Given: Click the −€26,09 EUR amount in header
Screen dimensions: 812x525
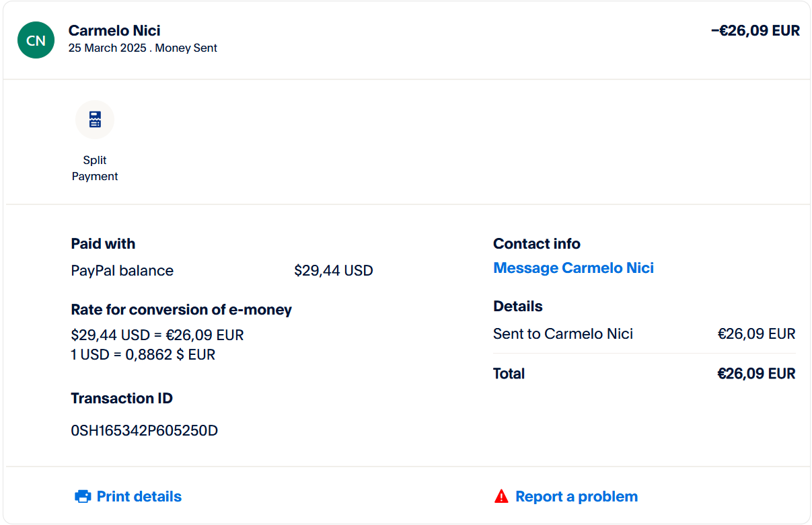Looking at the screenshot, I should pyautogui.click(x=755, y=30).
